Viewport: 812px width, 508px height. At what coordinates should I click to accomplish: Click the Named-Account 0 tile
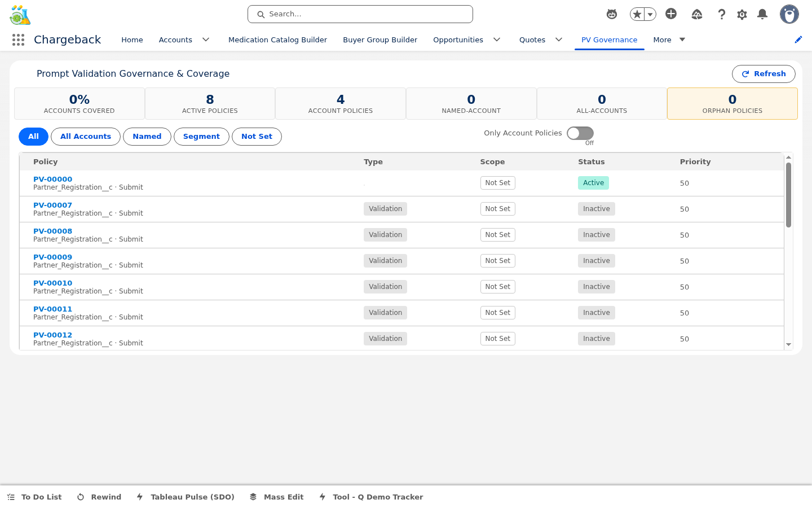point(471,104)
